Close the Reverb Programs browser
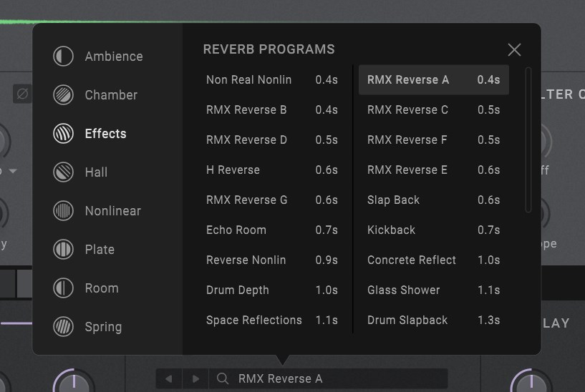Viewport: 585px width, 392px height. pos(514,49)
